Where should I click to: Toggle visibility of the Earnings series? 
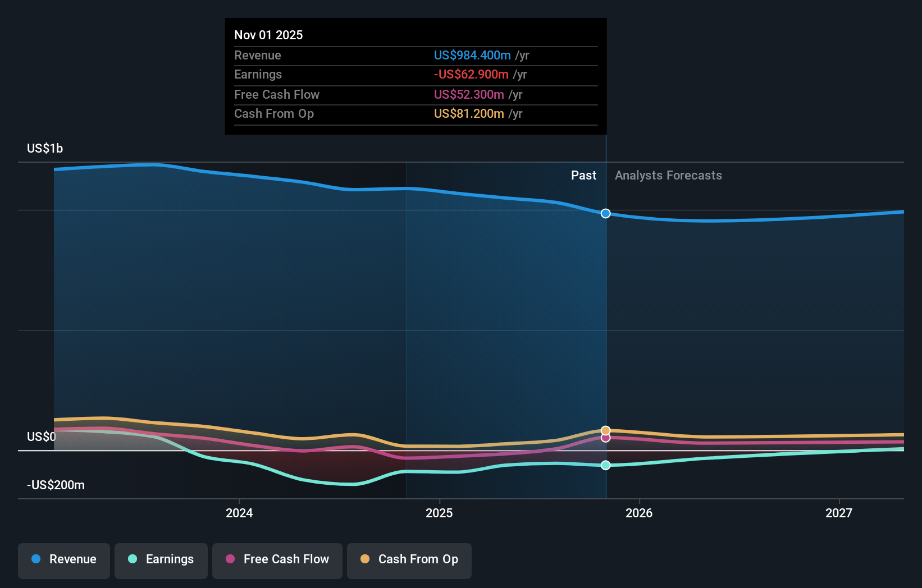161,561
